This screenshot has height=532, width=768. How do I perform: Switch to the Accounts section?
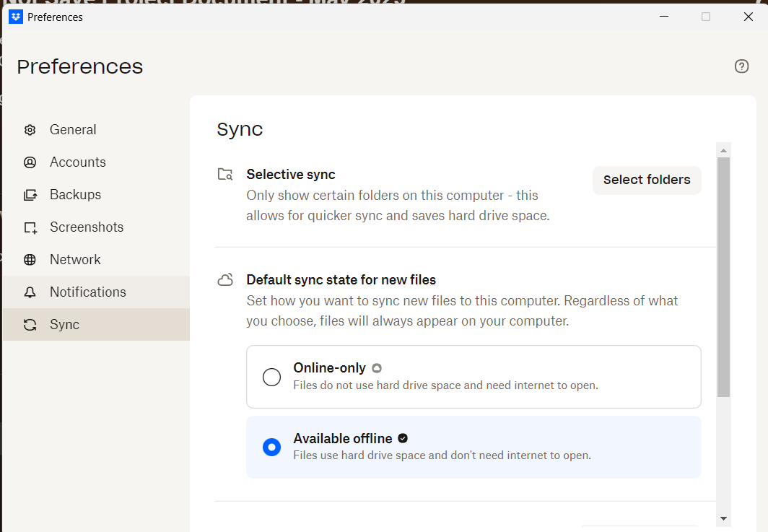tap(97, 162)
